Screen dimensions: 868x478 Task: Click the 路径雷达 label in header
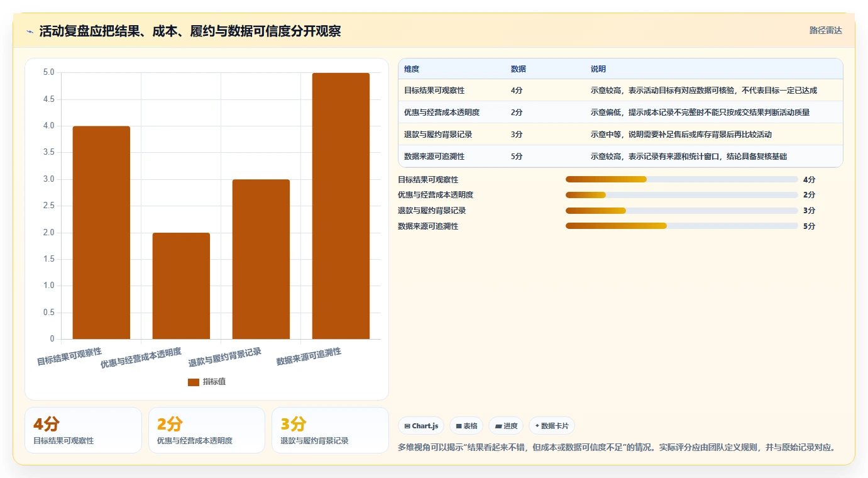tap(825, 30)
